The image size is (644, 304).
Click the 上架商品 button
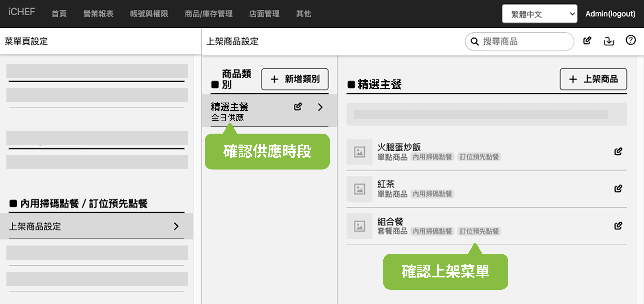[x=593, y=79]
